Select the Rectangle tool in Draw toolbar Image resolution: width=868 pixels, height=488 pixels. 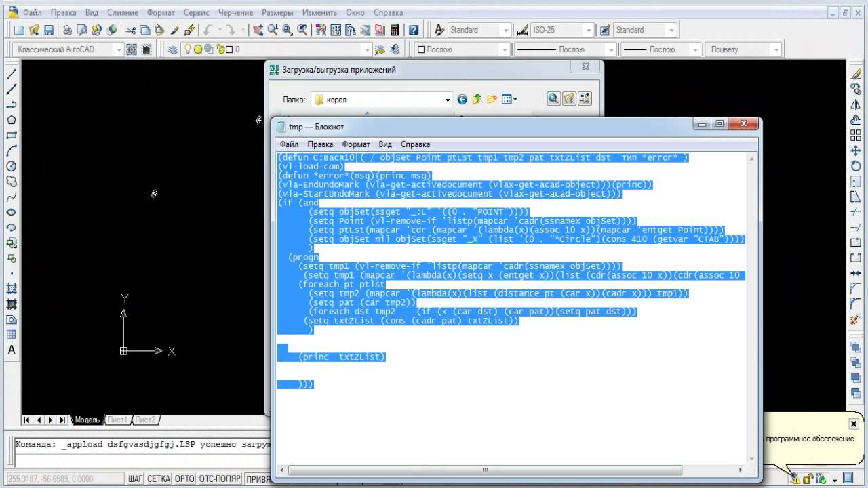click(12, 136)
